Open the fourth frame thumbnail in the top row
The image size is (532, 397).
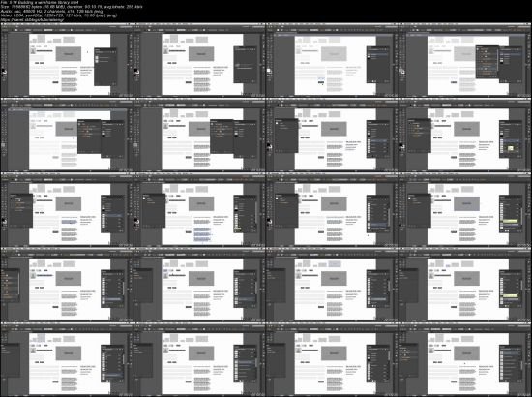[465, 60]
